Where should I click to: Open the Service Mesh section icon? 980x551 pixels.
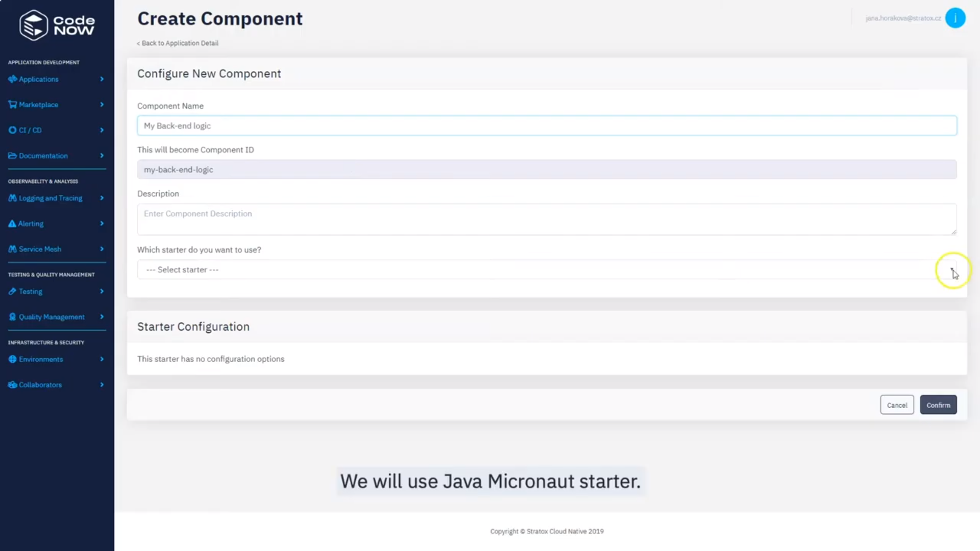(12, 249)
